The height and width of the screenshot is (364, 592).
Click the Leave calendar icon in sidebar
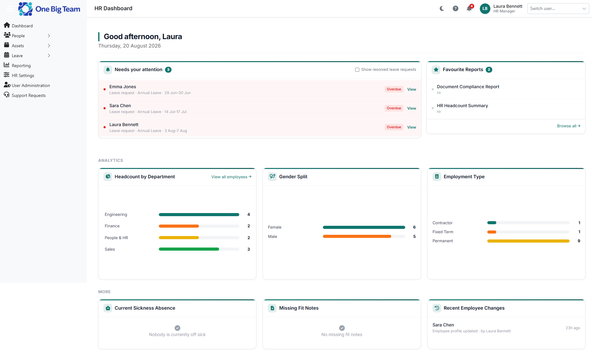(7, 55)
